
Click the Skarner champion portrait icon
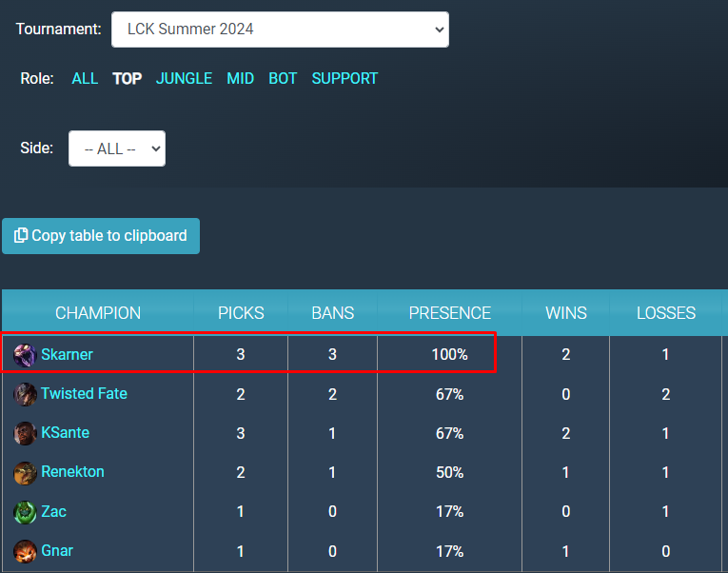[x=26, y=355]
